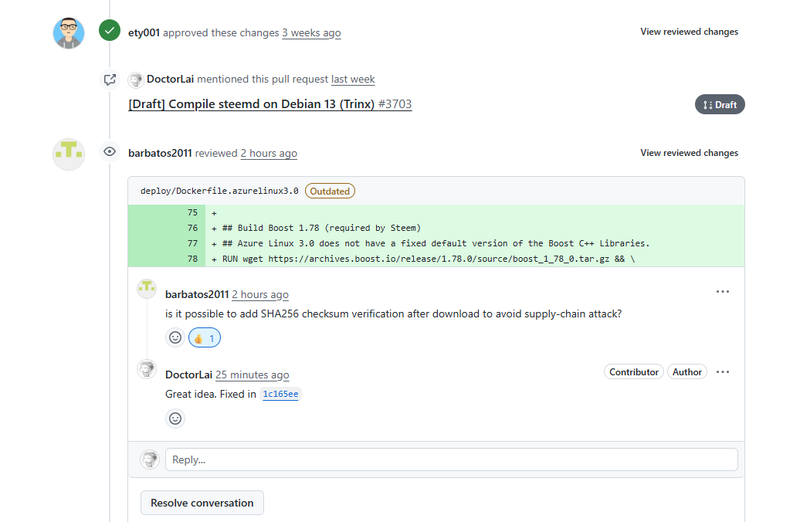Open options menu for DoctorLai's comment
800x522 pixels.
click(722, 372)
